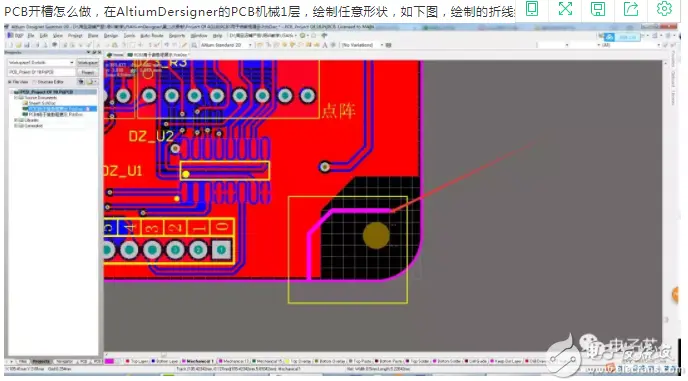Expand the Source Documents folder

click(16, 97)
